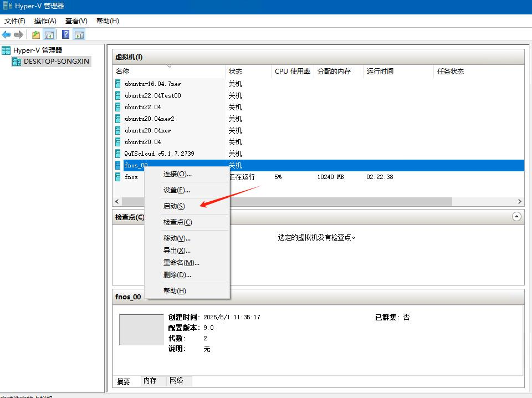Choose 删除(D)... in the context menu

click(187, 275)
